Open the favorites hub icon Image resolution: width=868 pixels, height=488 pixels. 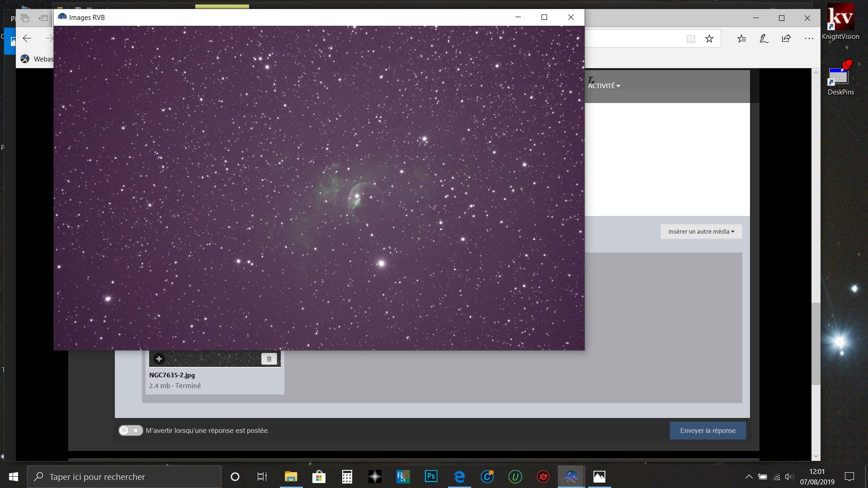(x=741, y=39)
